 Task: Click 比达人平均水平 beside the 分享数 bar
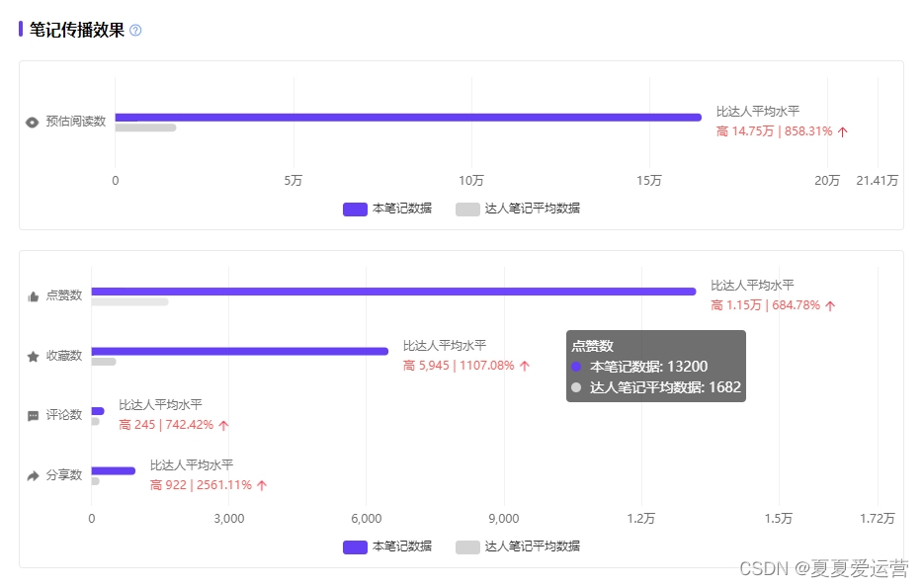[x=192, y=465]
